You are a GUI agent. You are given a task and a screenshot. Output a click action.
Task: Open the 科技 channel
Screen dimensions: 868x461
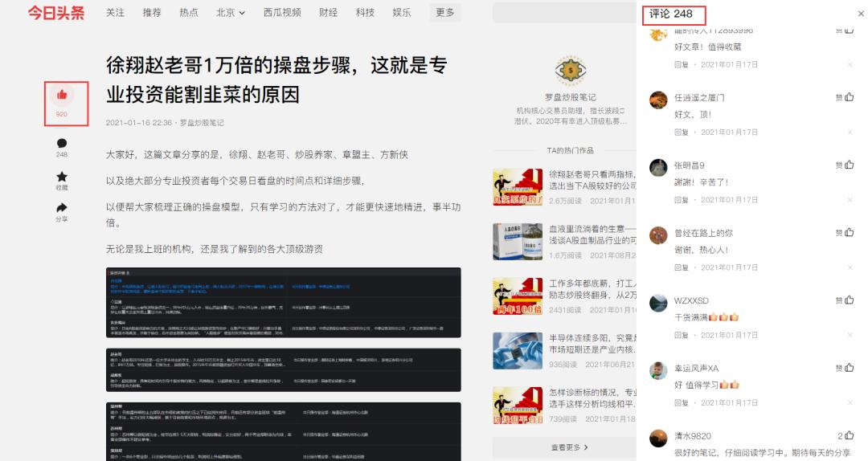coord(365,12)
